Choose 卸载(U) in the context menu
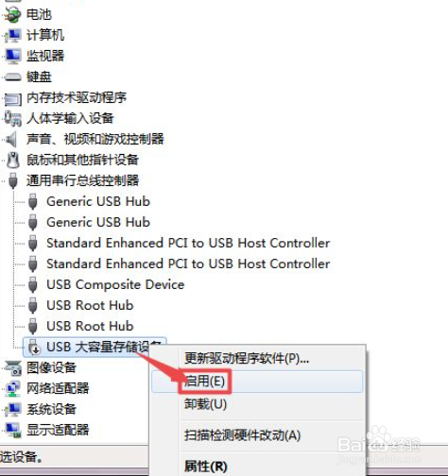 (x=205, y=404)
